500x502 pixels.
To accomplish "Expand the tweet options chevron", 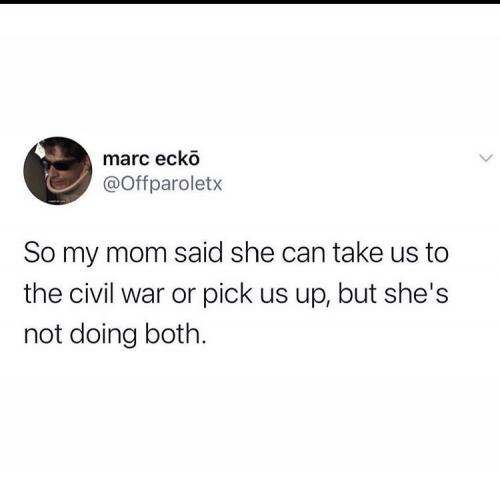I will coord(486,158).
